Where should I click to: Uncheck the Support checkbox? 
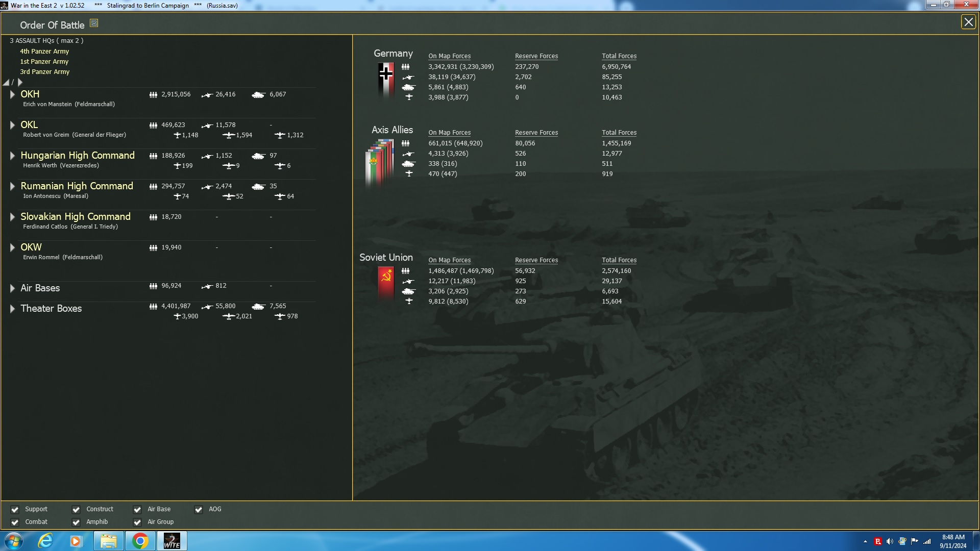click(x=15, y=510)
